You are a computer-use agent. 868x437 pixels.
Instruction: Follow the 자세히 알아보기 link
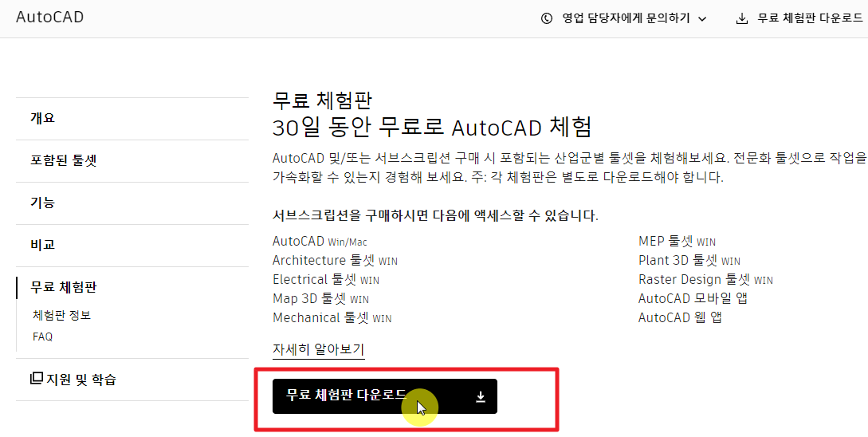point(318,350)
